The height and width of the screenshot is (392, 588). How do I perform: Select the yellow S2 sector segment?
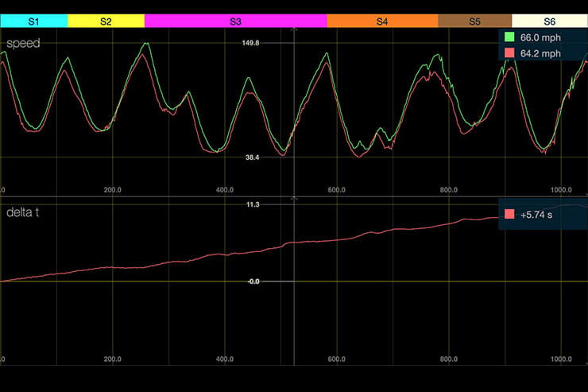pos(106,21)
